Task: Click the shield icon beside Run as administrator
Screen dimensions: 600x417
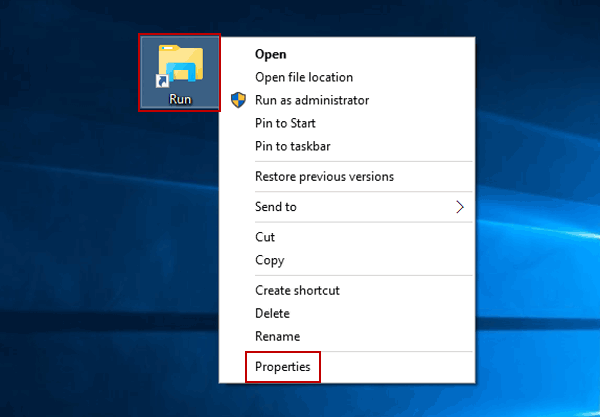Action: tap(238, 100)
